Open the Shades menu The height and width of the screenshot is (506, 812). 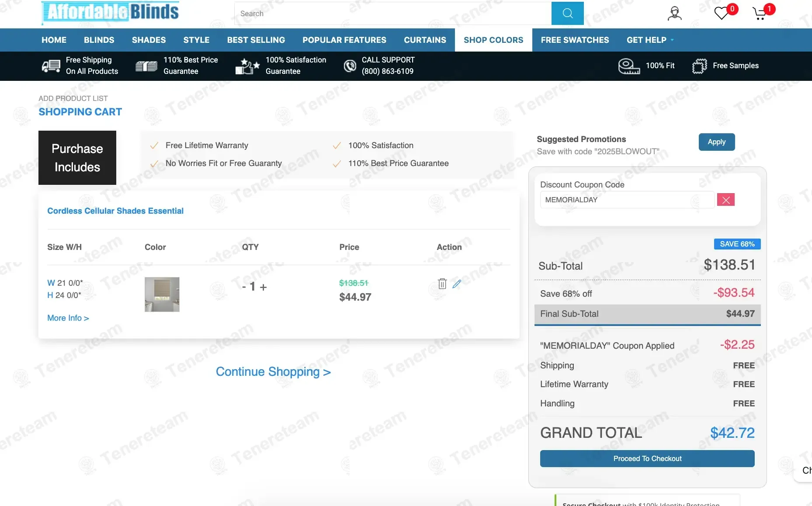coord(149,40)
